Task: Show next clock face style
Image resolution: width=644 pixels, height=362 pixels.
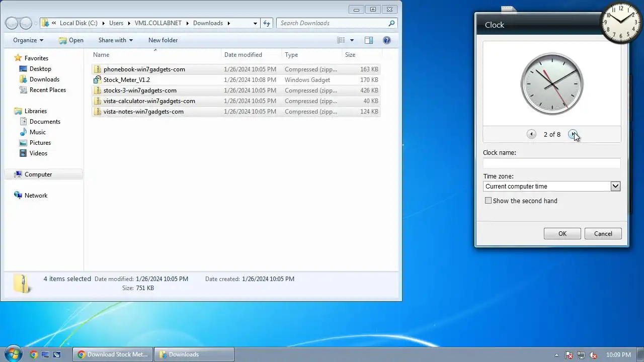Action: (x=573, y=134)
